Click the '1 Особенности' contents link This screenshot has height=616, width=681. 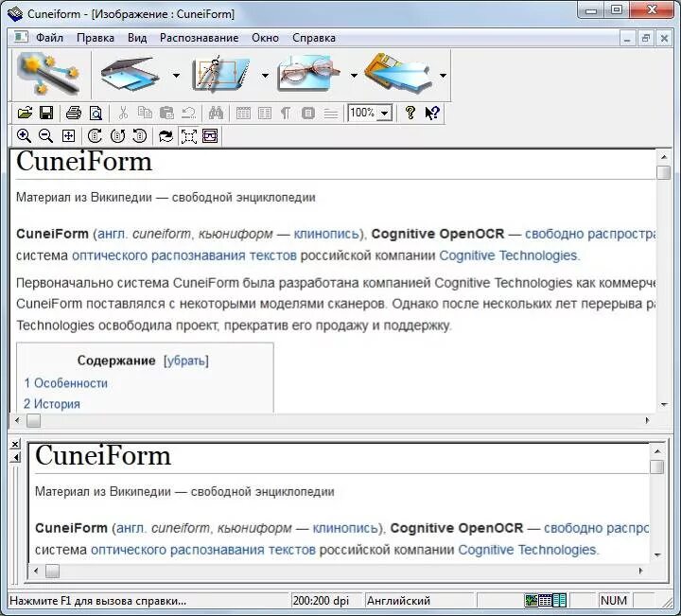65,383
